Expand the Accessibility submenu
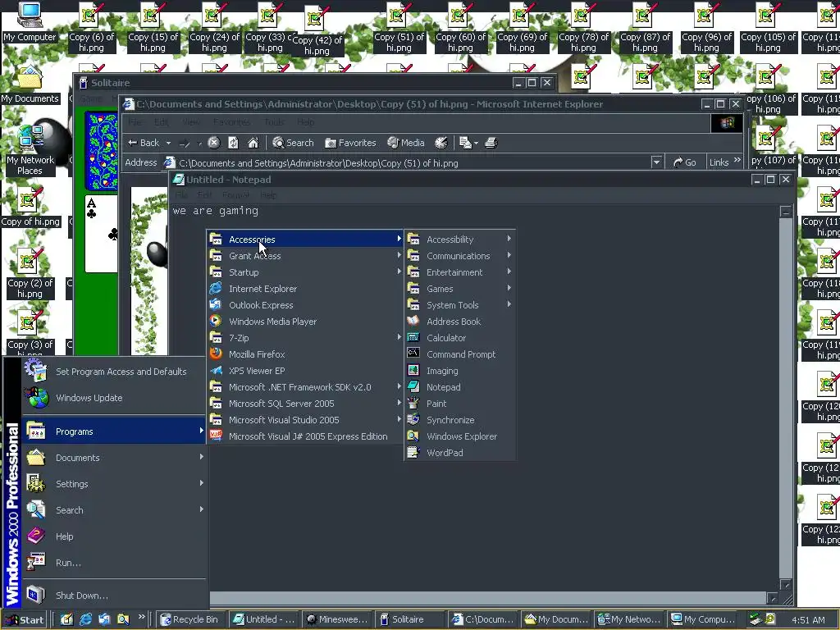 459,240
